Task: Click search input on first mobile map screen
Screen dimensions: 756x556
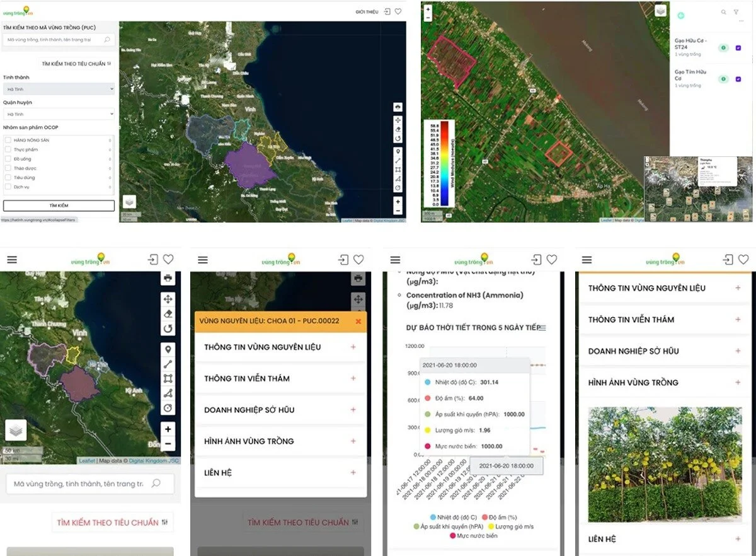Action: (90, 484)
